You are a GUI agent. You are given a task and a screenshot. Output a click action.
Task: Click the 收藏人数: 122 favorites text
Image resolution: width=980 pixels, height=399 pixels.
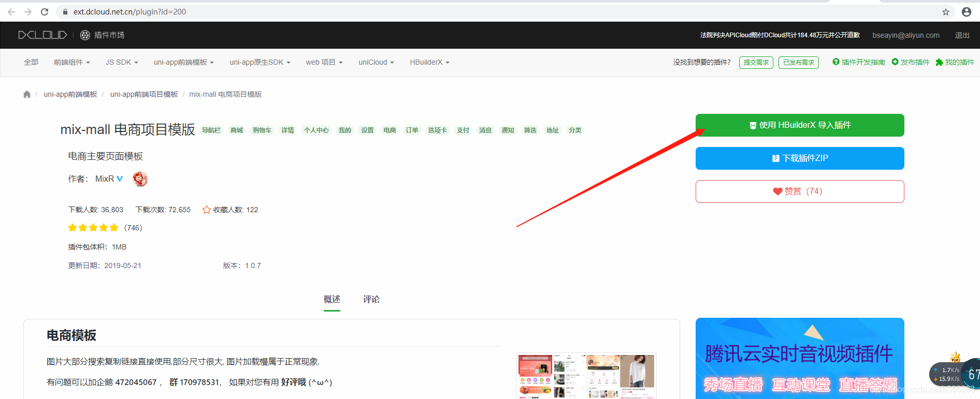coord(236,210)
